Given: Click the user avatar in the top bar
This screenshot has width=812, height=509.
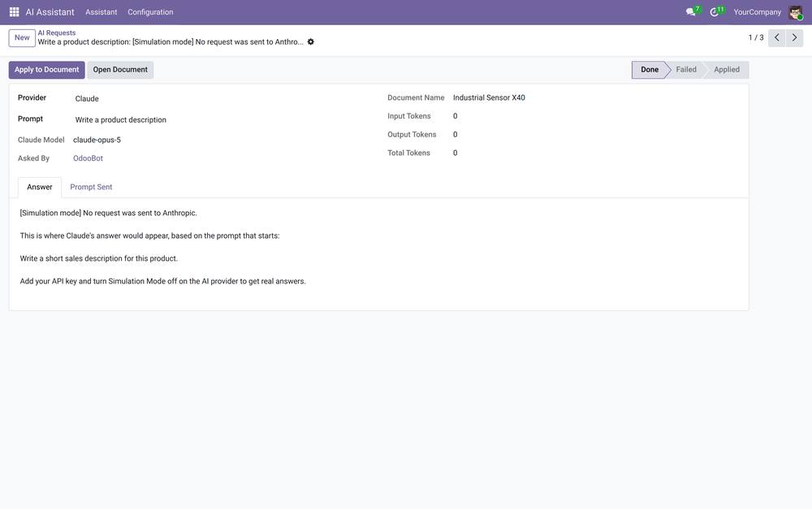Looking at the screenshot, I should 796,12.
